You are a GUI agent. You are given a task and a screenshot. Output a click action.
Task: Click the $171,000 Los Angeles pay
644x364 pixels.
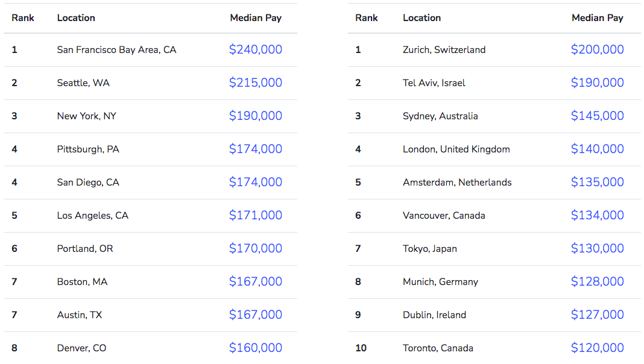tap(255, 216)
